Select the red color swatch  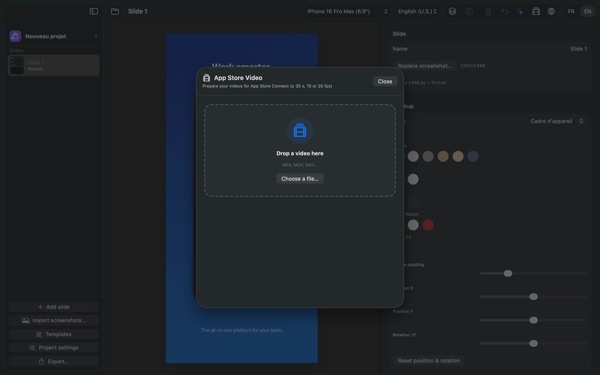(428, 225)
